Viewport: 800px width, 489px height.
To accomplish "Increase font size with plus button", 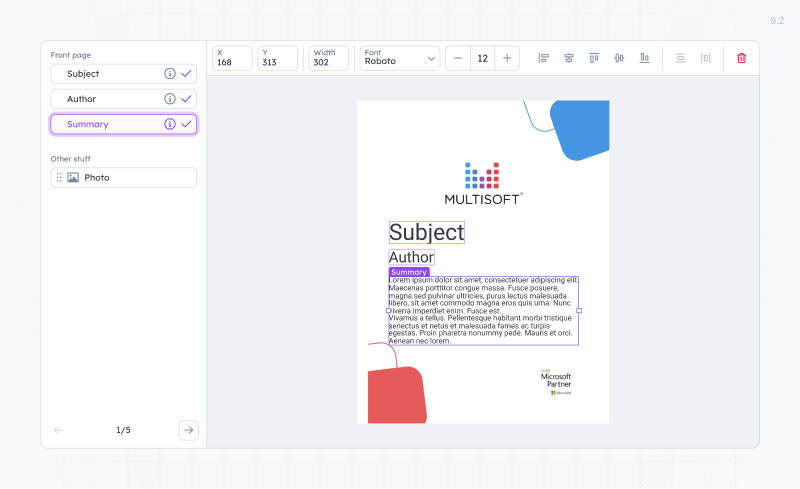I will pos(507,58).
